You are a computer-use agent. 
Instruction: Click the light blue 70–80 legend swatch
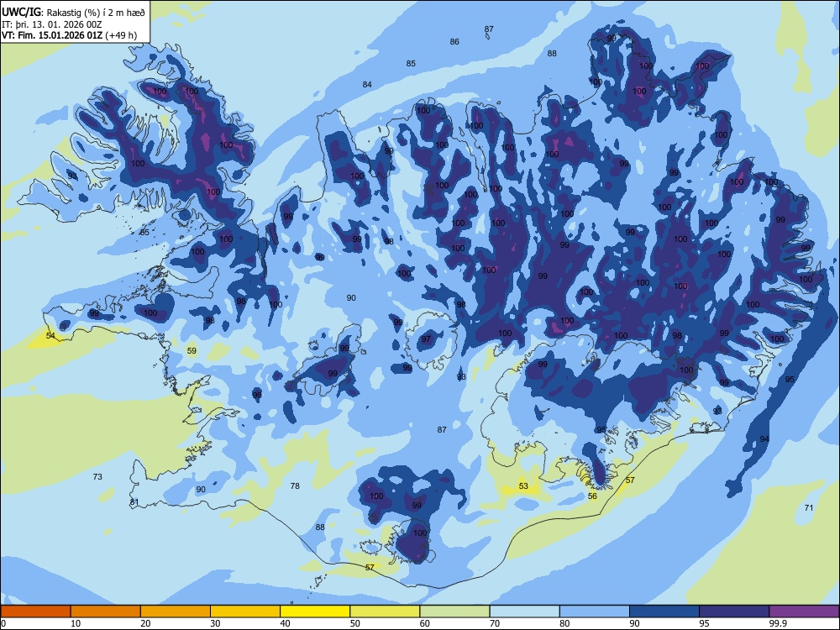(525, 612)
